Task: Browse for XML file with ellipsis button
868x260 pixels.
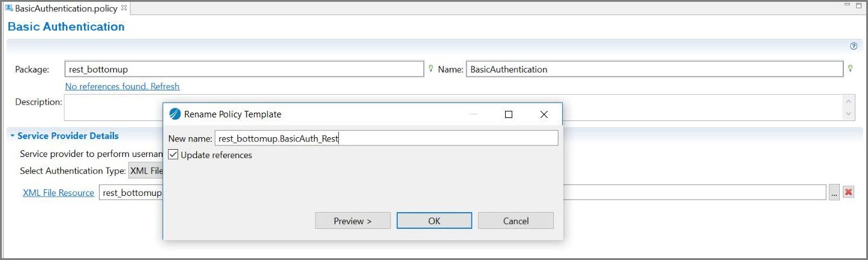Action: (834, 192)
